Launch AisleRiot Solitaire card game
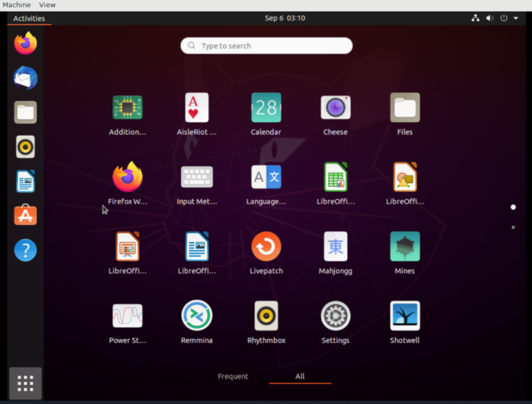Screen dimensions: 532x404 [197, 107]
